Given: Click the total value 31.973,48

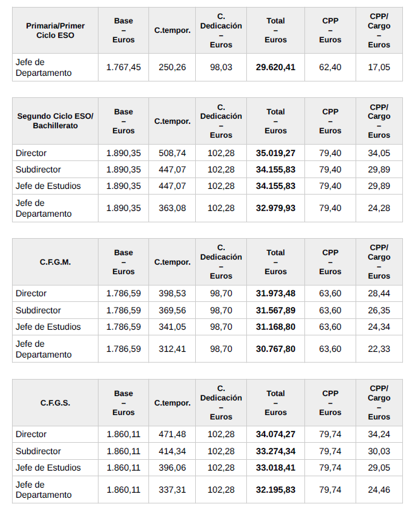Looking at the screenshot, I should click(x=275, y=293).
